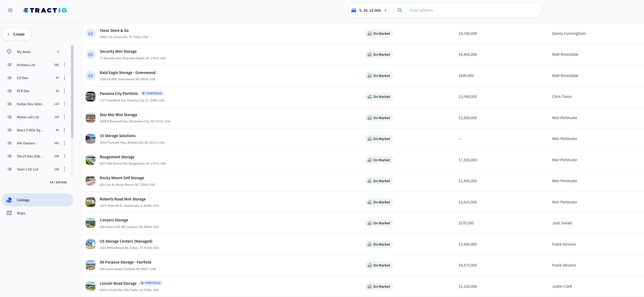Screen dimensions: 644x297
Task: Click the Texas Store & Go listing title
Action: (114, 30)
